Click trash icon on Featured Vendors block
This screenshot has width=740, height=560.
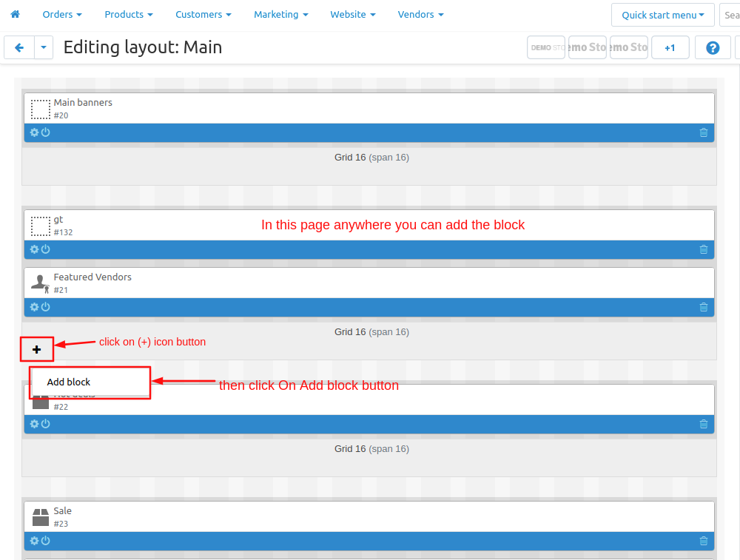703,307
